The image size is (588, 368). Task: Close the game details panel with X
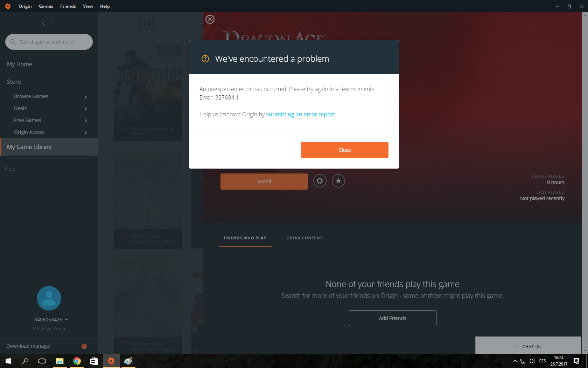pos(210,19)
